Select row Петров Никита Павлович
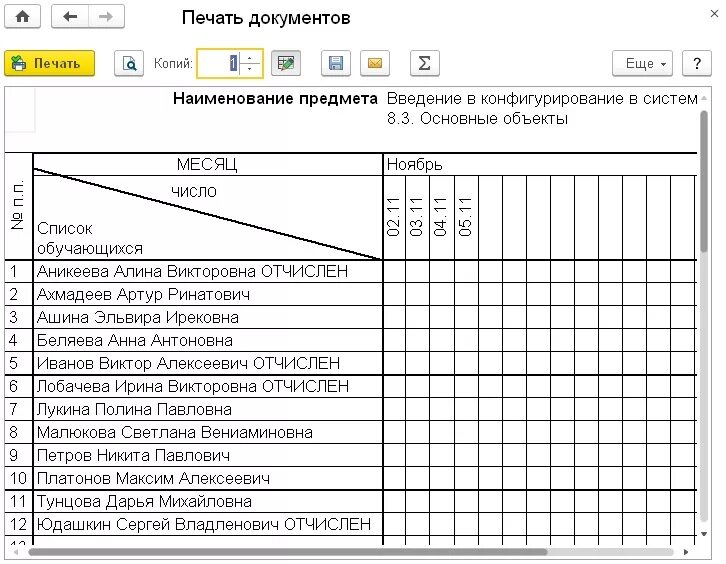 [x=208, y=455]
